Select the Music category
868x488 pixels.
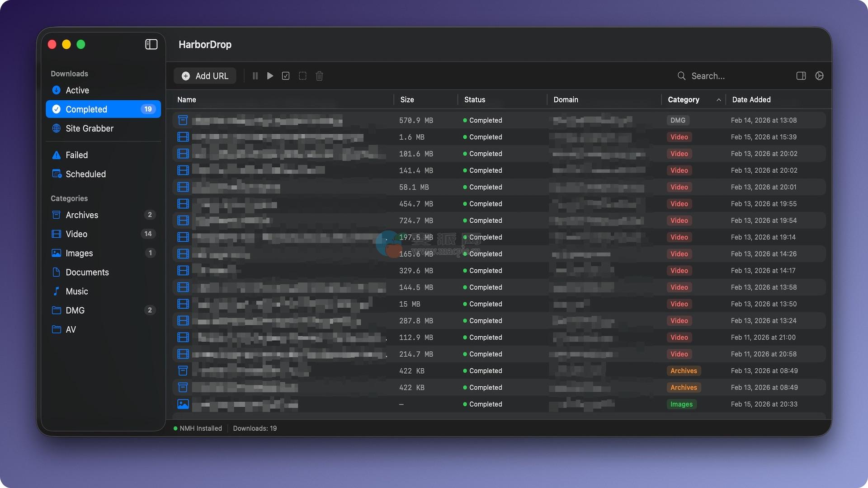coord(77,291)
